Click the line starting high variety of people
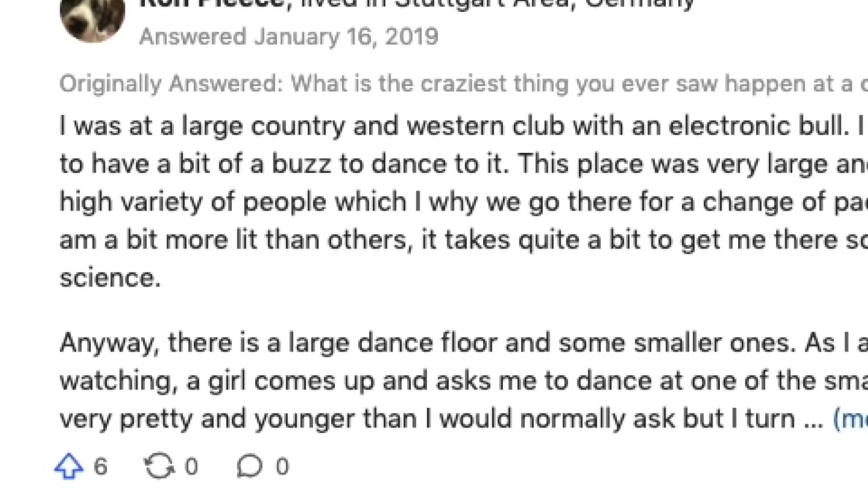The image size is (868, 488). tap(463, 202)
